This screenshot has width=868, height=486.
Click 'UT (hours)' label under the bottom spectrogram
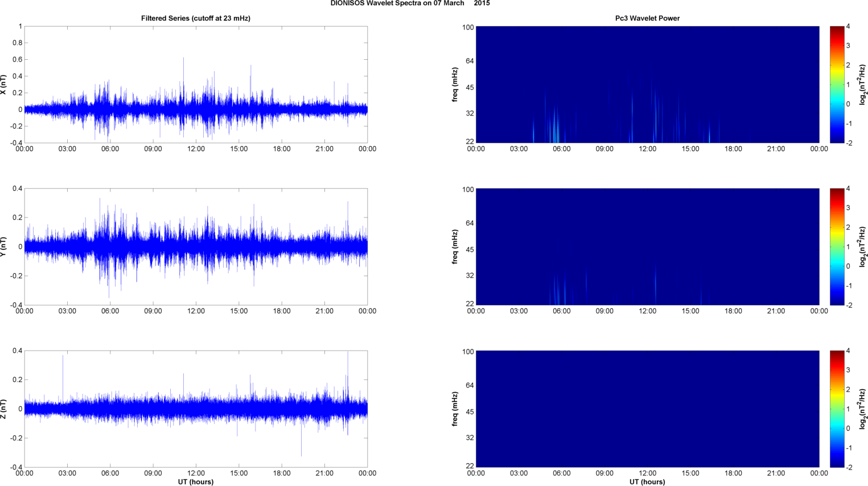tap(647, 482)
